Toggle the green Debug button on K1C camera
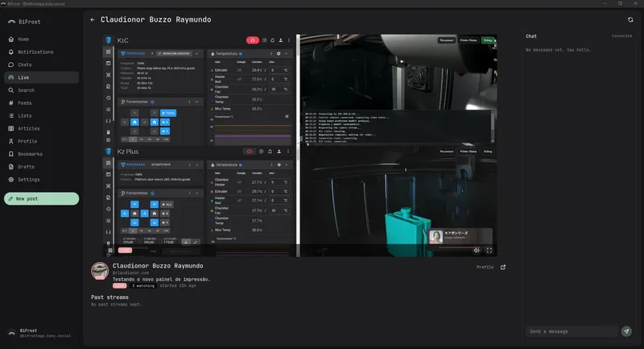 pyautogui.click(x=488, y=40)
